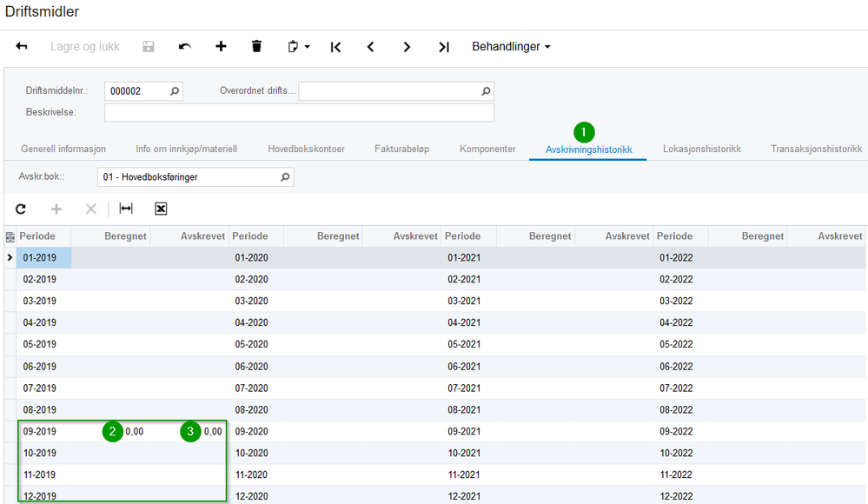The image size is (868, 504).
Task: Click the delete trash can icon
Action: click(256, 47)
